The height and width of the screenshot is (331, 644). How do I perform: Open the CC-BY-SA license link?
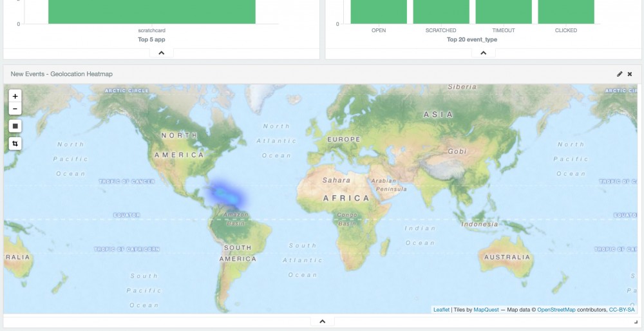(x=621, y=310)
